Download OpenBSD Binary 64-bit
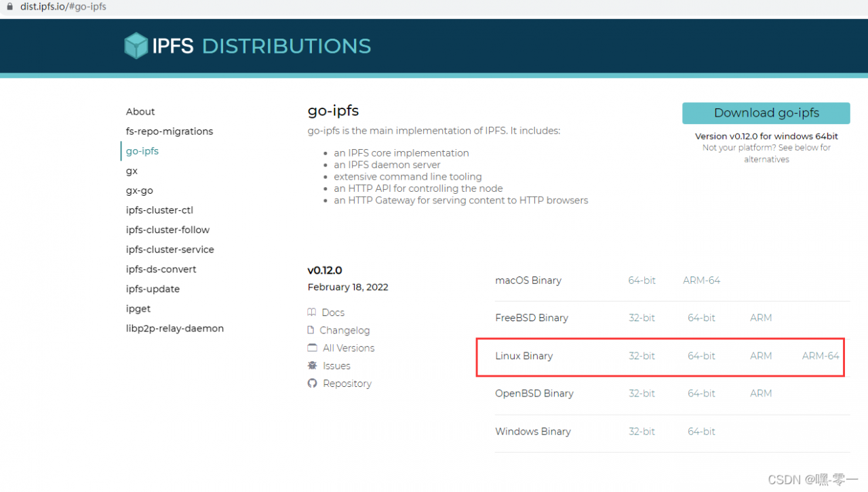Screen dimensions: 868x492 [x=701, y=393]
